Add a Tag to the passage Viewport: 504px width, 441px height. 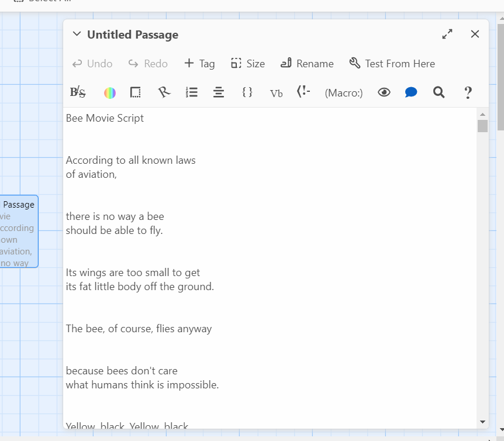coord(199,64)
